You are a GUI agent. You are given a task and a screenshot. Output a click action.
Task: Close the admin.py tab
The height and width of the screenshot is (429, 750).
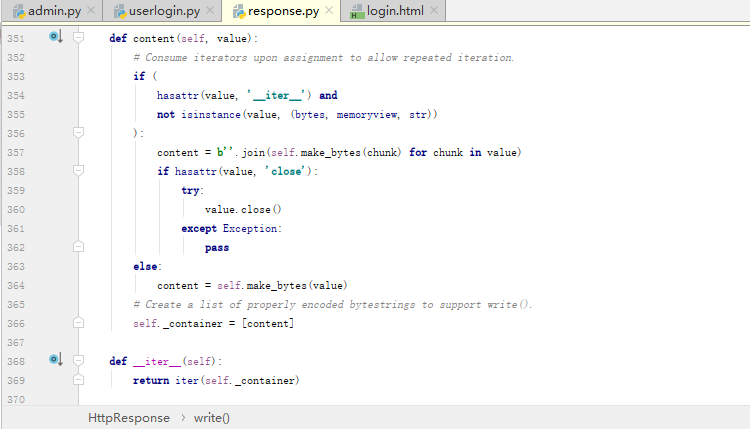click(91, 10)
